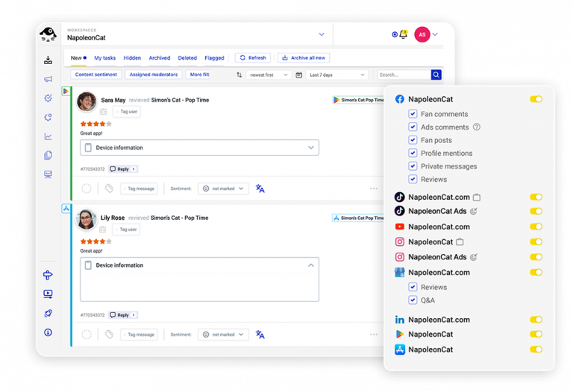This screenshot has width=573, height=392.
Task: Open the Content sentiment filter
Action: coord(96,75)
